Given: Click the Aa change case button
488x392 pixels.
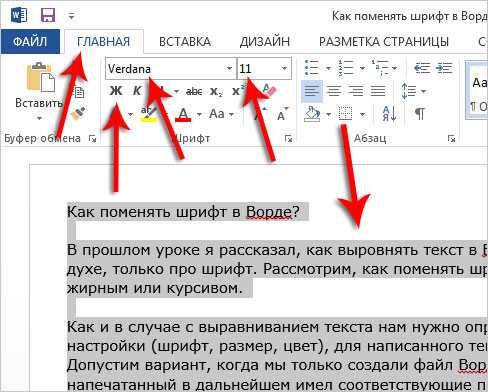Looking at the screenshot, I should coord(217,114).
